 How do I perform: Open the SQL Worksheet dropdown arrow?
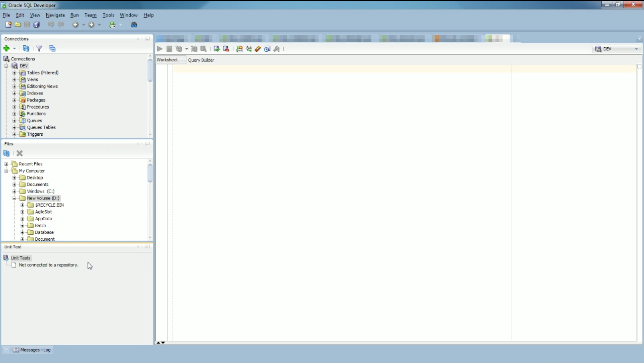(x=121, y=25)
